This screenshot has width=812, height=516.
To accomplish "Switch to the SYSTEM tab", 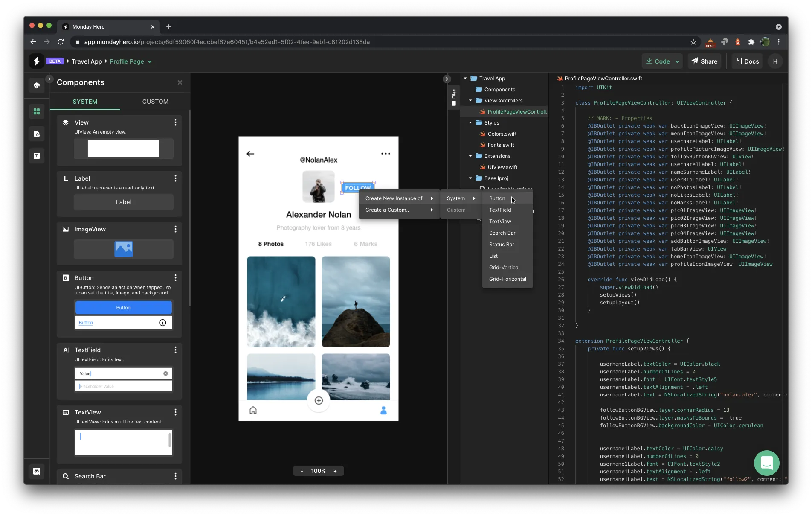I will click(85, 102).
